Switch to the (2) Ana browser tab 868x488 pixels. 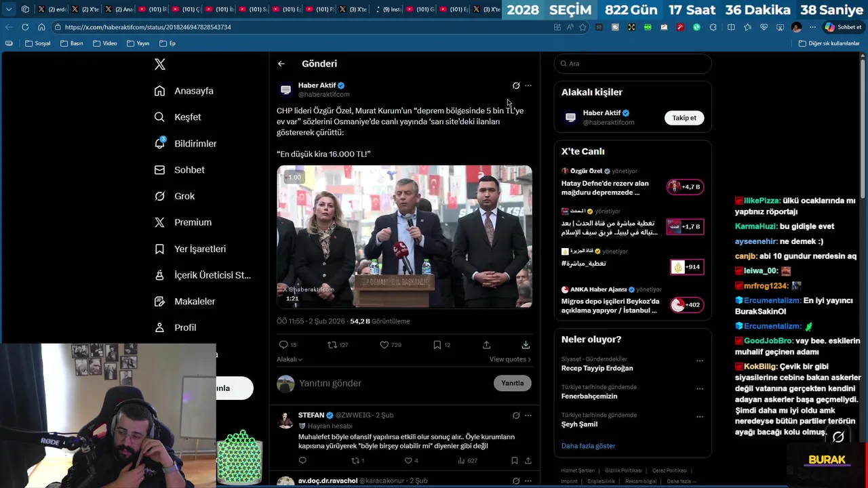click(119, 9)
